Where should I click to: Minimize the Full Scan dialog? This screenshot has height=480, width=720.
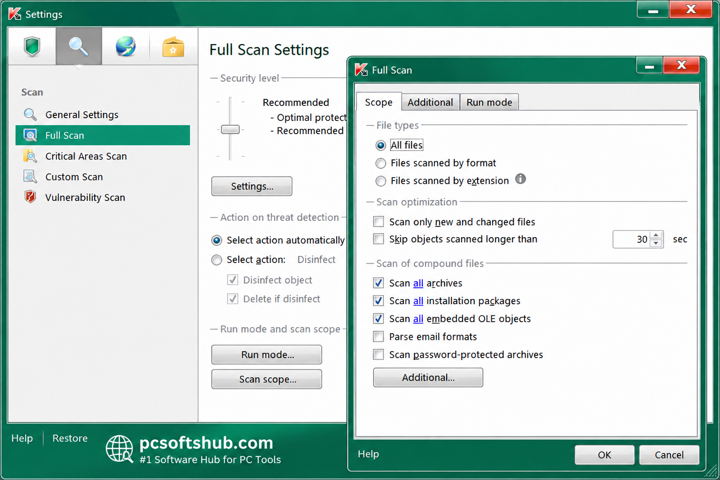649,66
